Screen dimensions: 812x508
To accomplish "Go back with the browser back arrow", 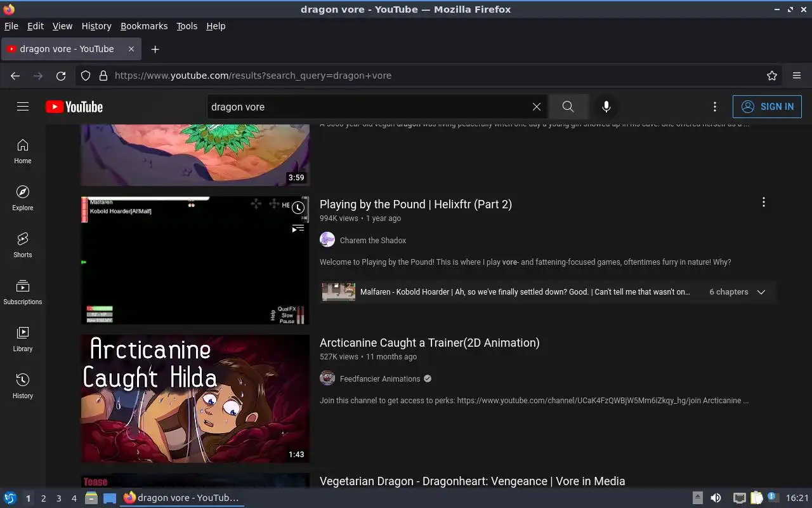I will click(15, 76).
